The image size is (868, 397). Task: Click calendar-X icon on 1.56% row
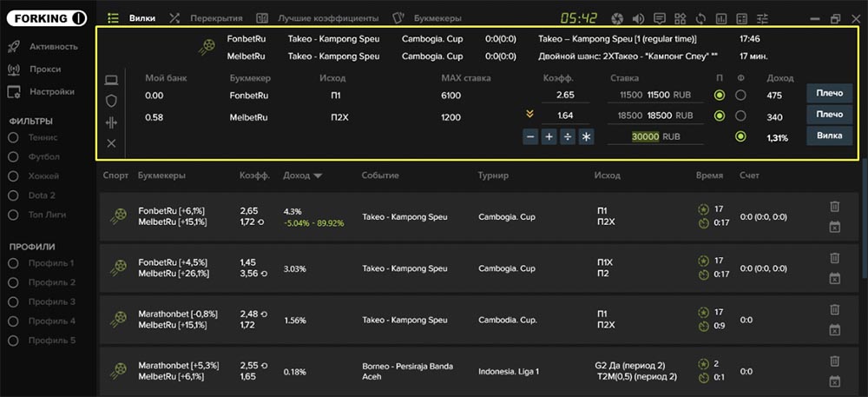835,329
